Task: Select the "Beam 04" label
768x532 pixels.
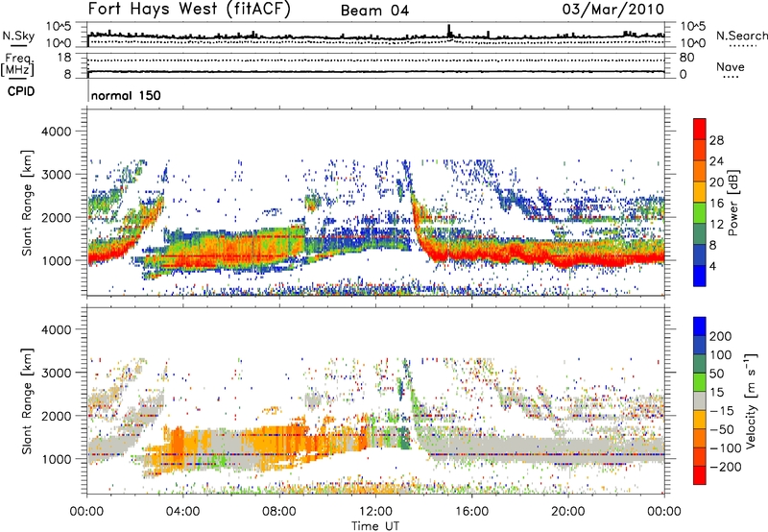Action: [374, 11]
